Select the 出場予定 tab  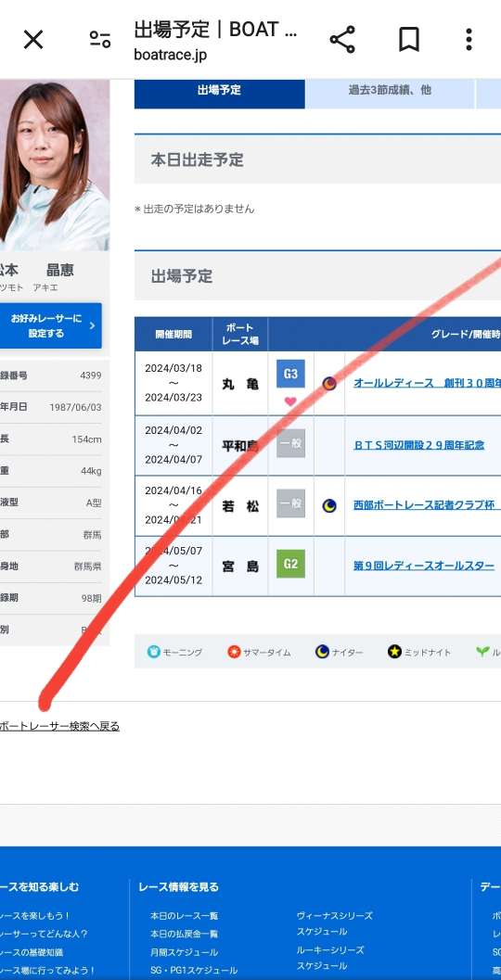pyautogui.click(x=220, y=90)
